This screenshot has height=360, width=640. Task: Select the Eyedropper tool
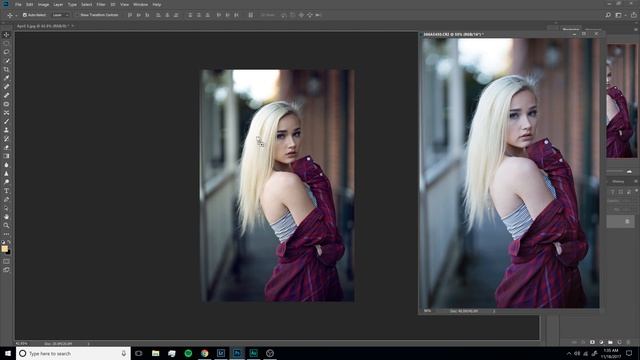point(6,78)
